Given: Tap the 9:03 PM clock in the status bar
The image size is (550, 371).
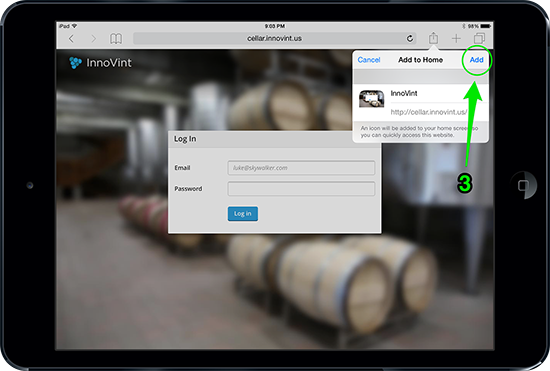Looking at the screenshot, I should click(x=275, y=26).
